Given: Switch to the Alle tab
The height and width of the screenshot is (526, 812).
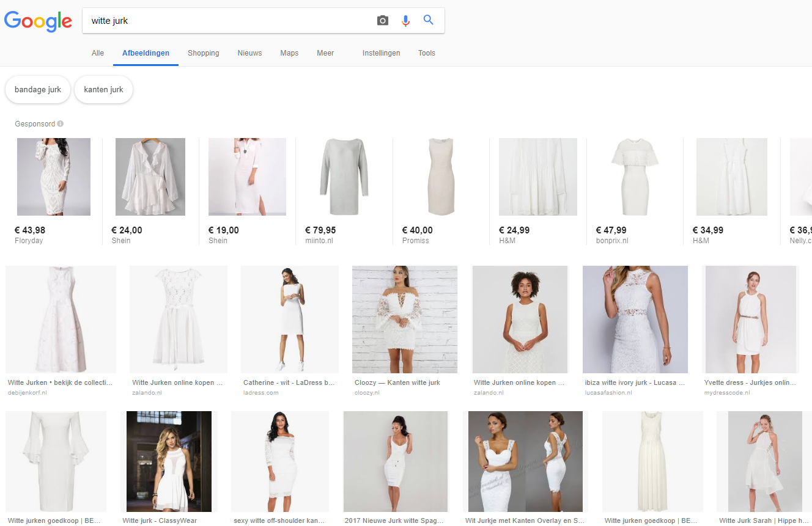Looking at the screenshot, I should click(98, 53).
